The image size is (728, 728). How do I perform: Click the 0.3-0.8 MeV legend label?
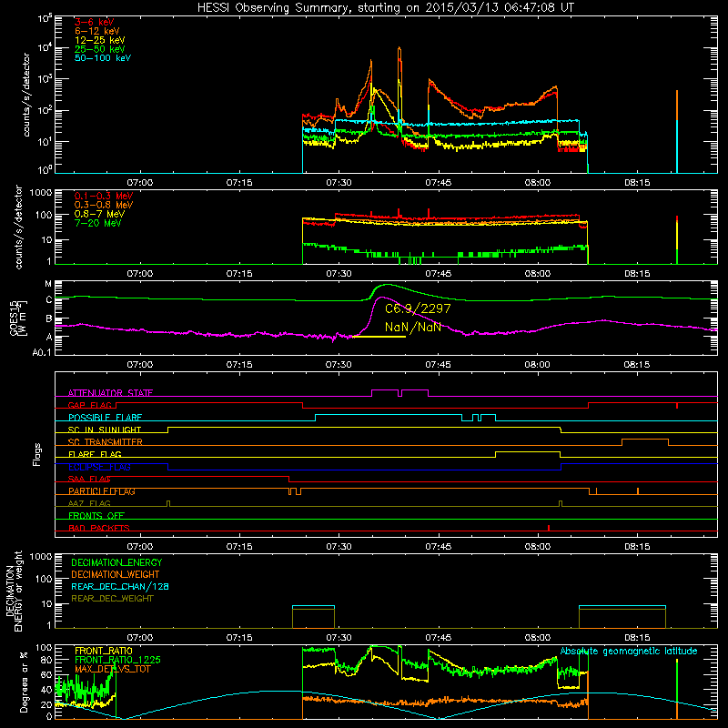pyautogui.click(x=104, y=205)
